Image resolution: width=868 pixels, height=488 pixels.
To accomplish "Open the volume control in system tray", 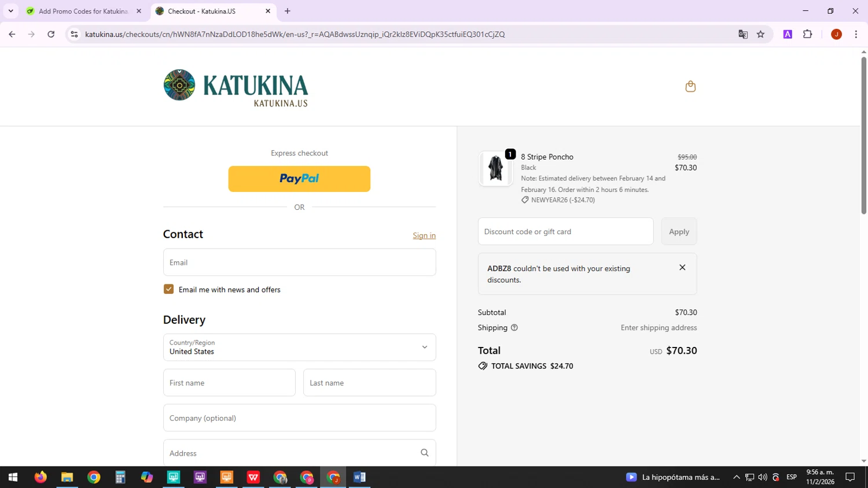I will tap(763, 477).
